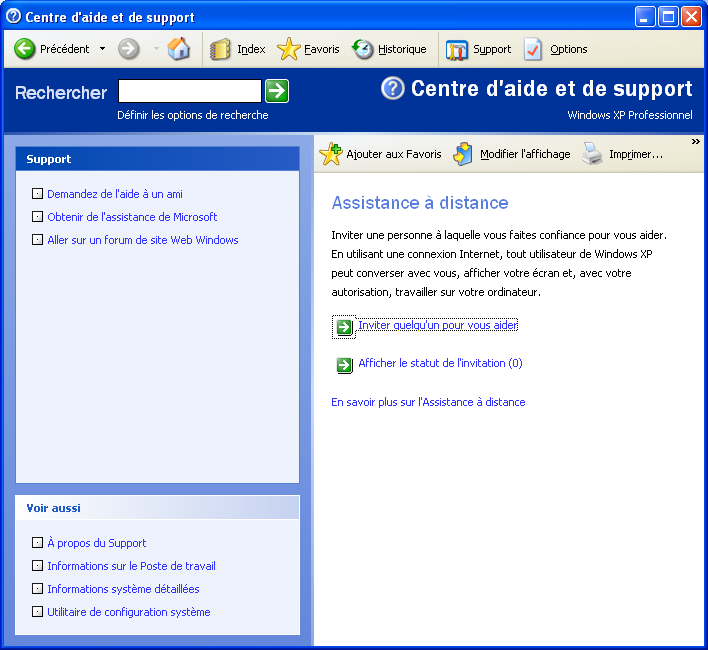Click the help icon in the title bar
Viewport: 708px width, 650px height.
click(x=14, y=16)
